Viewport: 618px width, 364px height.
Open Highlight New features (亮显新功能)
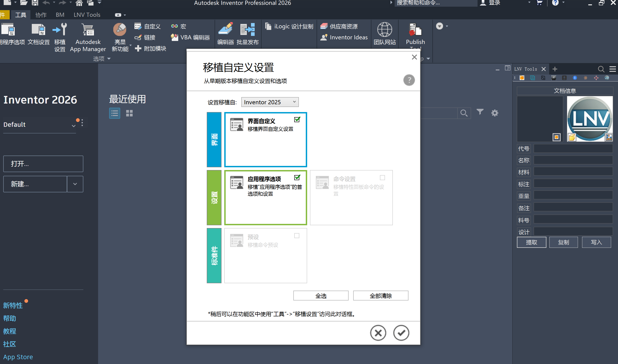click(120, 37)
